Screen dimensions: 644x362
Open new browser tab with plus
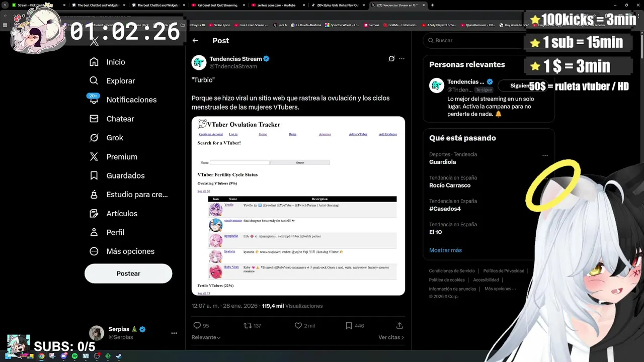point(433,5)
